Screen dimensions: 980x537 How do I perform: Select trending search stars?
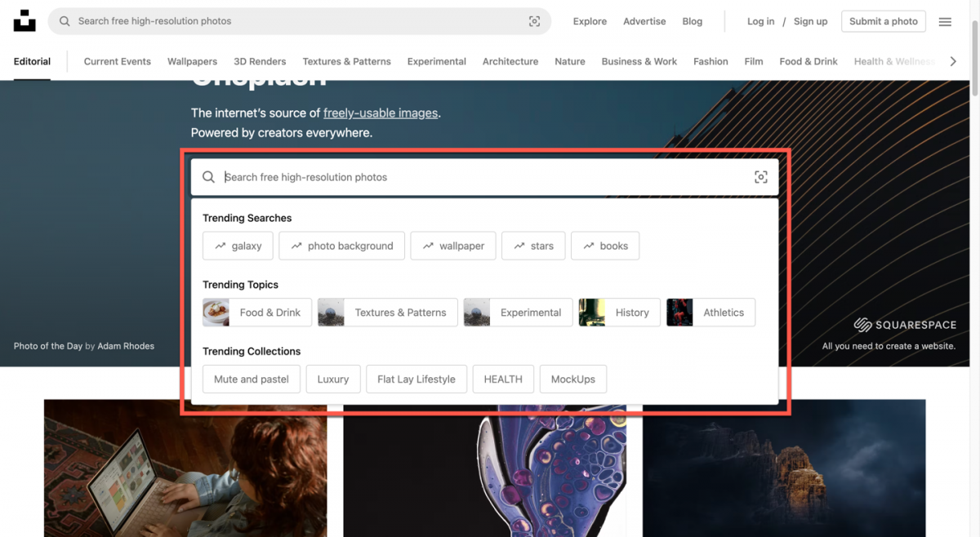[533, 246]
